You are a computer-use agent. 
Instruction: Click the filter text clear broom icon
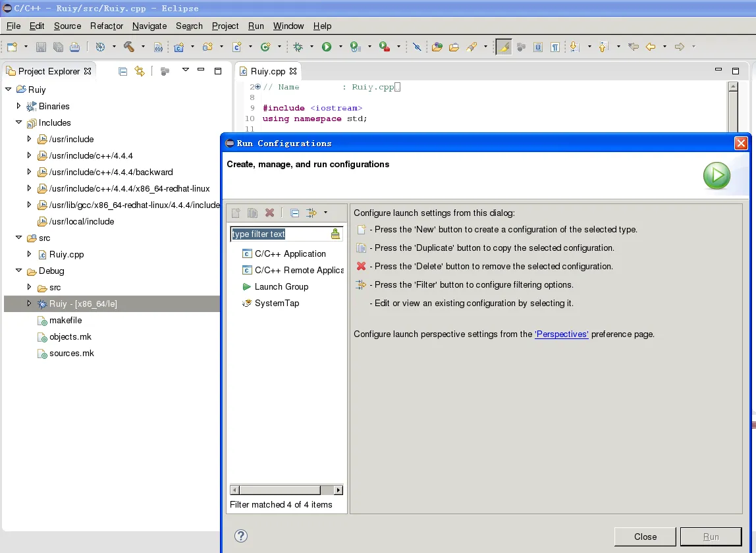point(336,234)
